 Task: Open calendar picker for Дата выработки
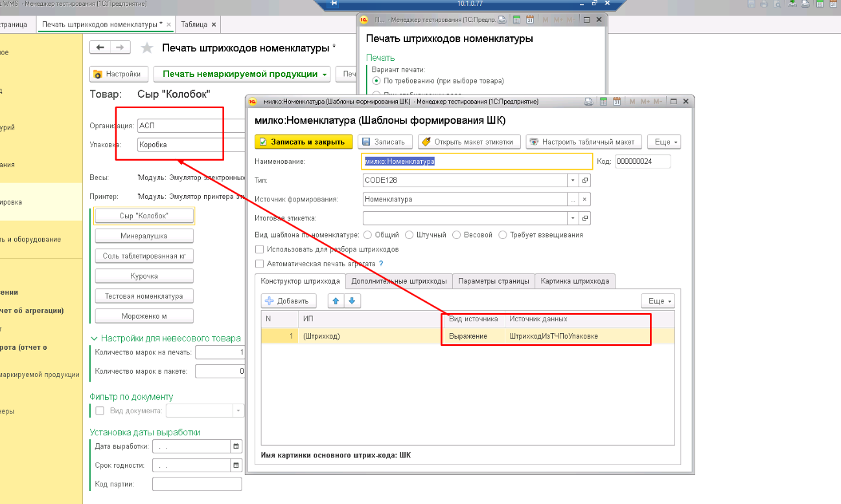[x=236, y=446]
